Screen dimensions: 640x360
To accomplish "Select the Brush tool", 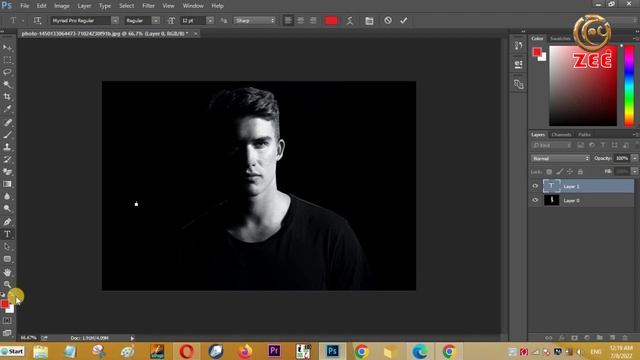I will pos(7,134).
